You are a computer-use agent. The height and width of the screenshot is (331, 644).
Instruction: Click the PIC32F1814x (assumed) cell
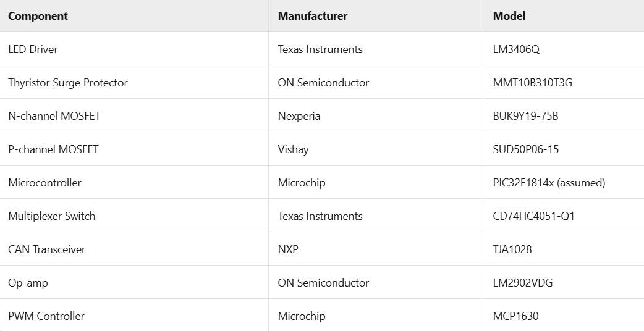[x=549, y=183]
